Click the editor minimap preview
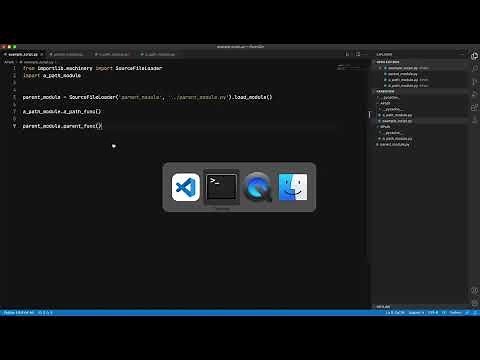The height and width of the screenshot is (360, 480). [348, 67]
